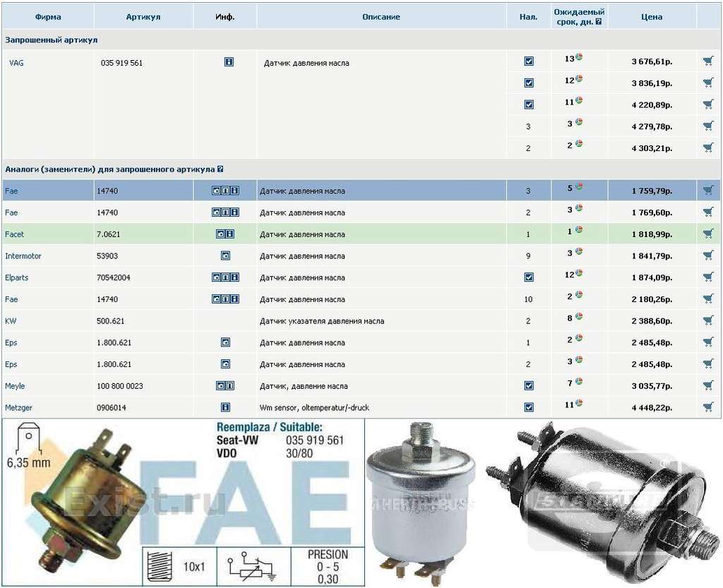
Task: Click availability checkmark in Elparts row
Action: [529, 277]
